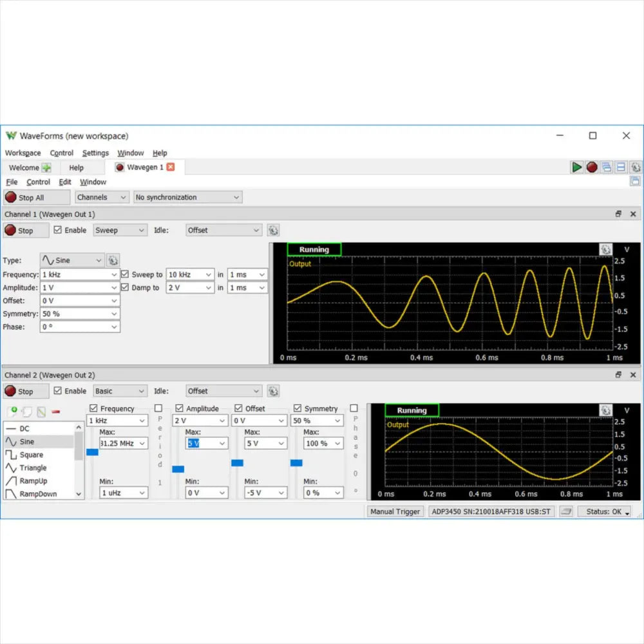Image resolution: width=644 pixels, height=644 pixels.
Task: Open the Settings menu
Action: (x=95, y=153)
